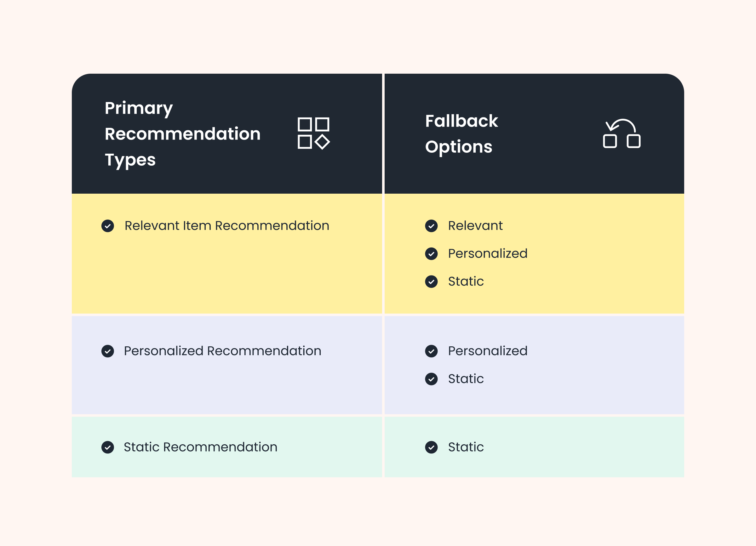Select the Primary Recommendation Types heading
This screenshot has width=756, height=546.
pyautogui.click(x=182, y=134)
